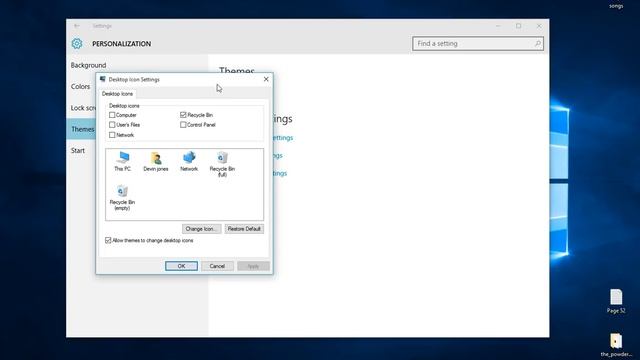This screenshot has width=640, height=360.
Task: Open Lock screen in Settings sidebar
Action: [x=83, y=108]
